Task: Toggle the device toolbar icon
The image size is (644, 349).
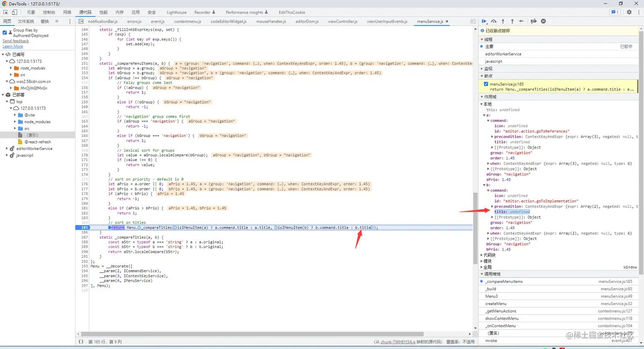Action: [14, 12]
